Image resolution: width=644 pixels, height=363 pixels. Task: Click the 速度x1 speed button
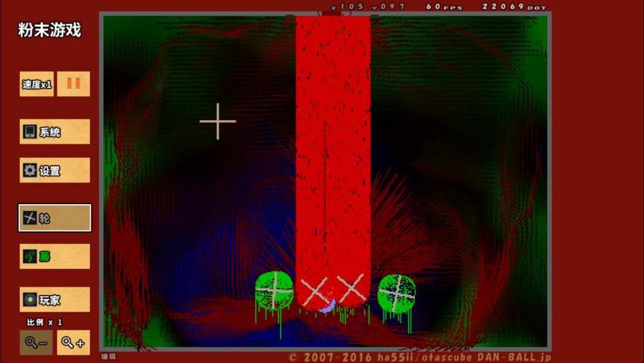click(x=36, y=84)
